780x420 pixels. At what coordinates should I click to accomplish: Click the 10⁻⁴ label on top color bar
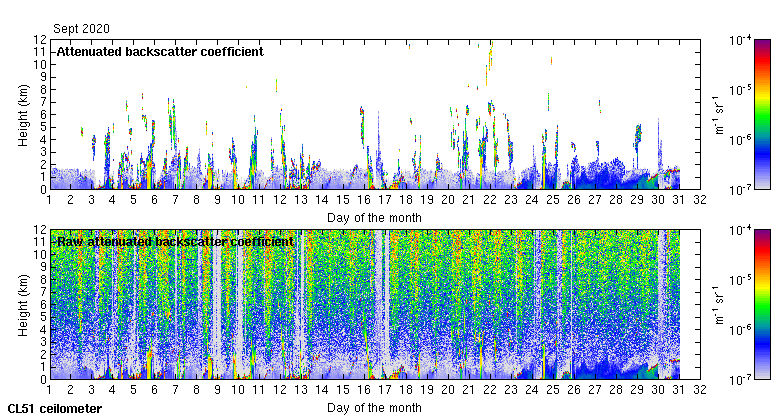(741, 41)
